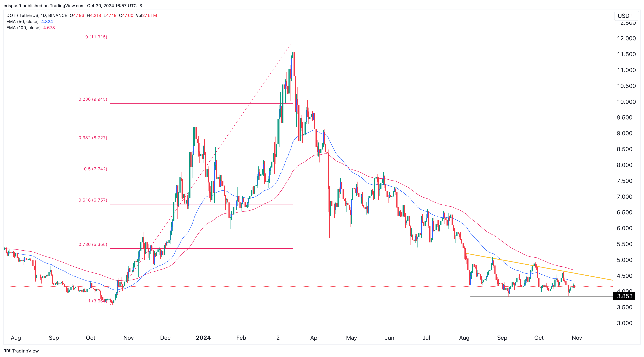Click the close price C4.160 value

(x=126, y=15)
